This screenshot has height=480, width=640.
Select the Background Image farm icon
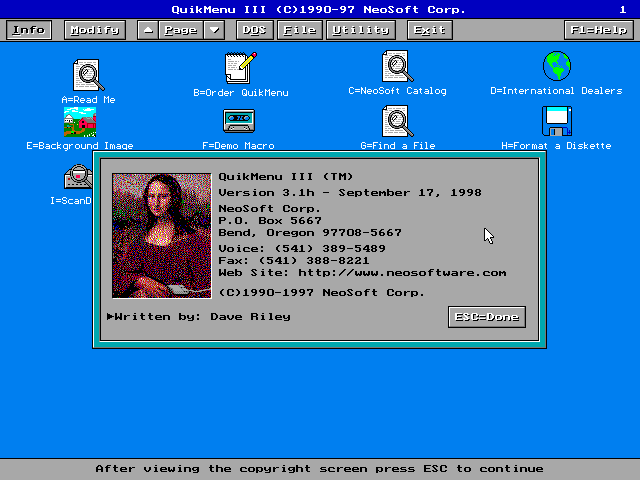pos(80,122)
